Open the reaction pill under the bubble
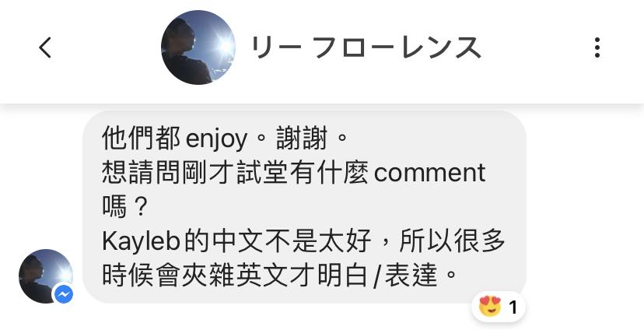The height and width of the screenshot is (330, 644). point(499,307)
